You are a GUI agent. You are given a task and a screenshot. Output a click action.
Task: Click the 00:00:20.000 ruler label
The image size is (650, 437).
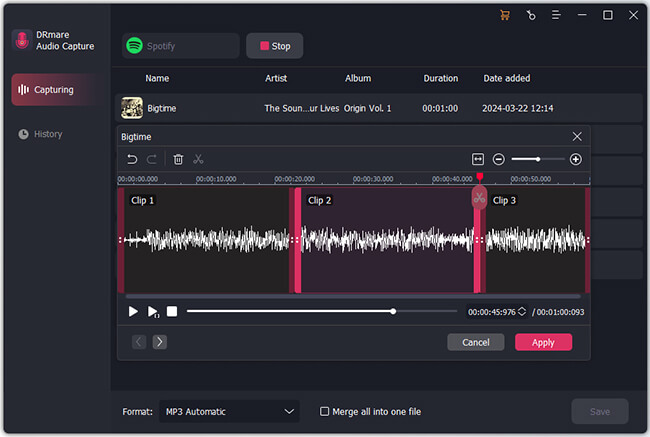coord(294,179)
